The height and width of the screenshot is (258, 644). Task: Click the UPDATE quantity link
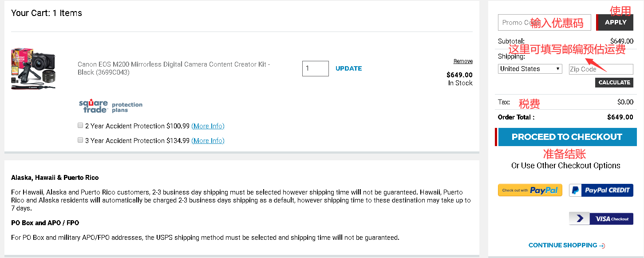(348, 68)
